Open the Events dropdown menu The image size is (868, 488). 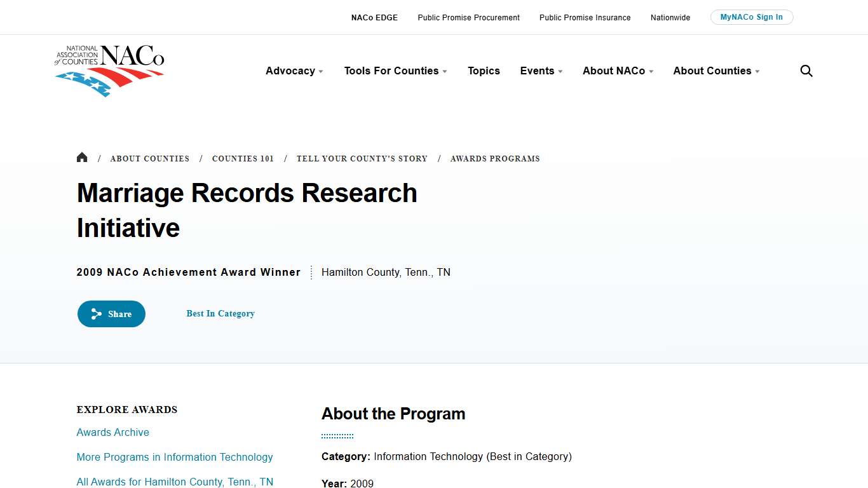click(x=540, y=71)
